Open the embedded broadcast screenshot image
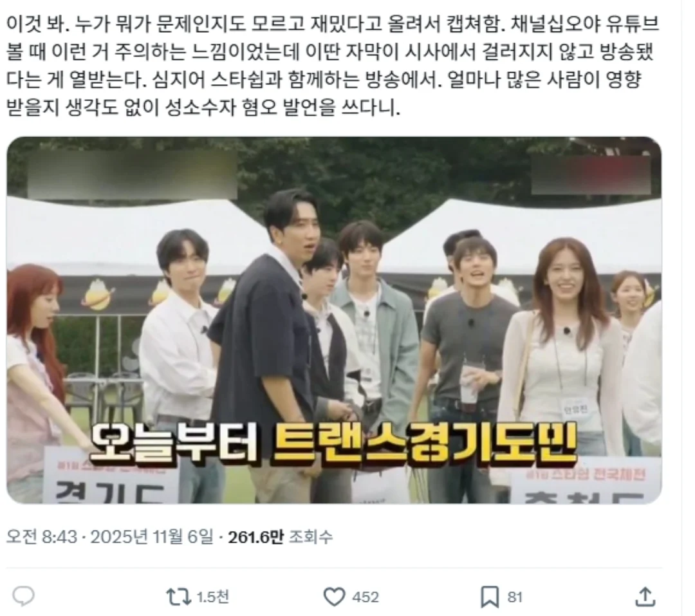The width and height of the screenshot is (695, 616). 334,320
